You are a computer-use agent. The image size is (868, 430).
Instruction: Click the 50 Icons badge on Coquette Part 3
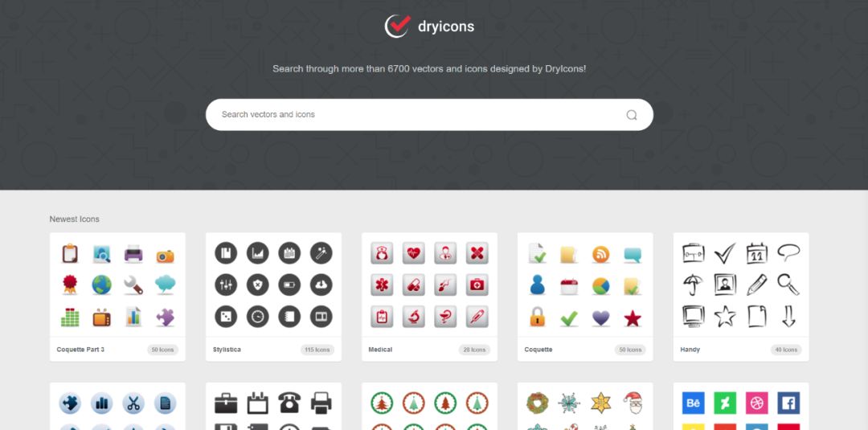(x=162, y=350)
